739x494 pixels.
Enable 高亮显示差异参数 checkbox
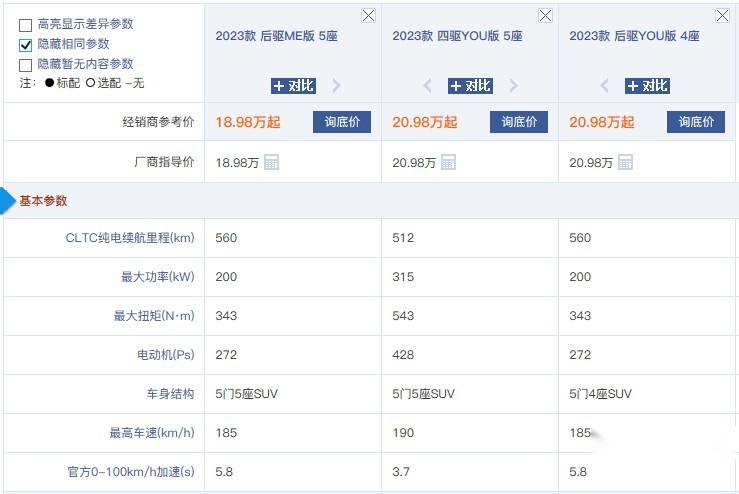coord(25,25)
